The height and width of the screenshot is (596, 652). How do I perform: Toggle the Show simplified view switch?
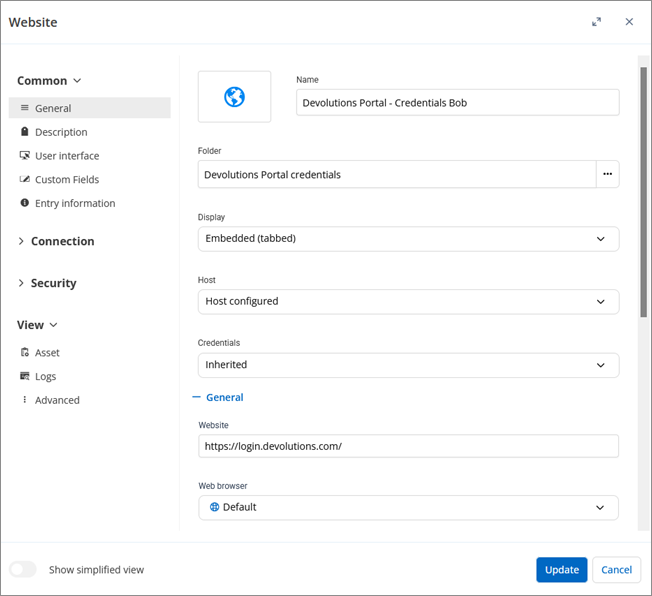click(23, 569)
